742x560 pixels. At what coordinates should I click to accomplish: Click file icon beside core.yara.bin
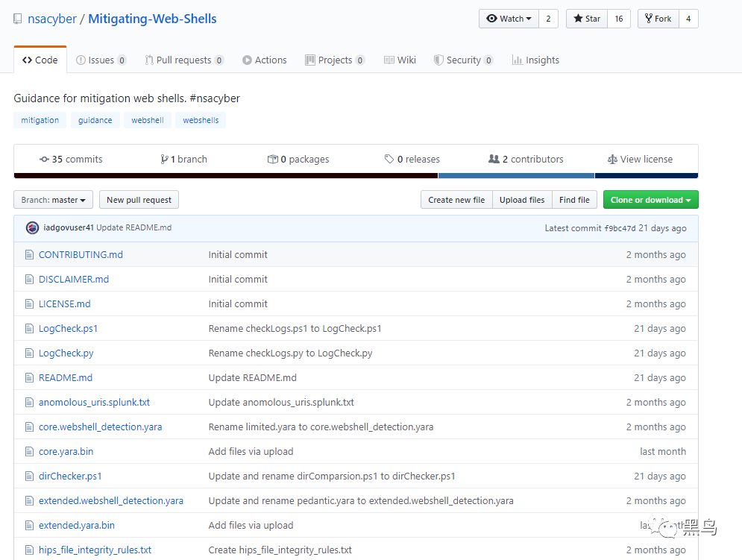click(x=29, y=452)
